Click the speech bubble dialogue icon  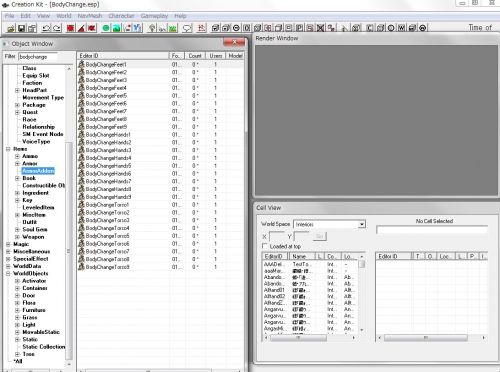[x=187, y=28]
